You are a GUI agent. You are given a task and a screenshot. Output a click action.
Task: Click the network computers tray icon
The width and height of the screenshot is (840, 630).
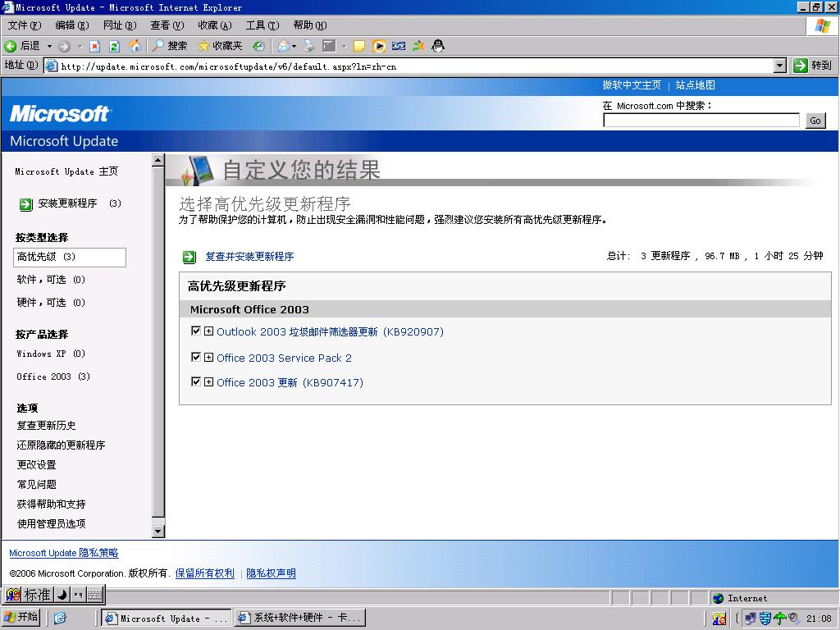click(x=751, y=619)
